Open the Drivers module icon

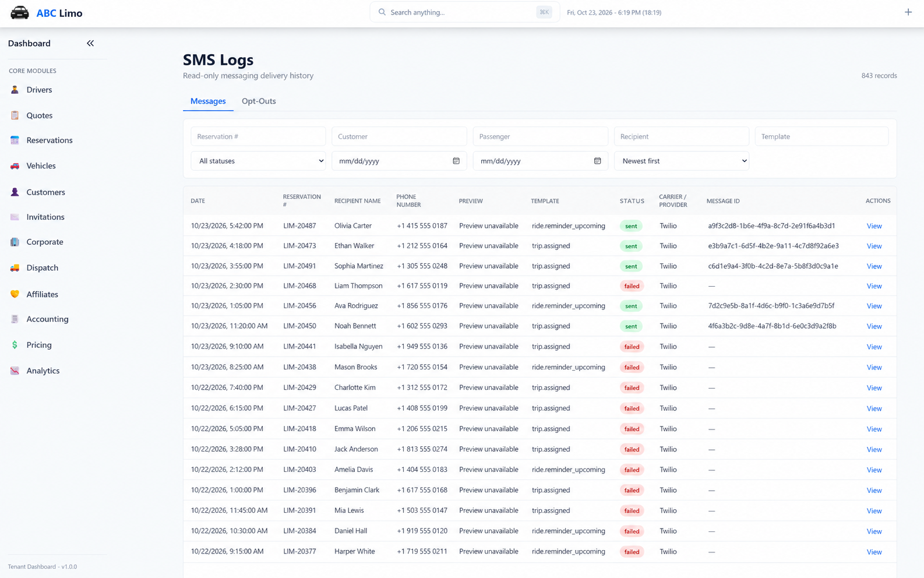[x=15, y=90]
